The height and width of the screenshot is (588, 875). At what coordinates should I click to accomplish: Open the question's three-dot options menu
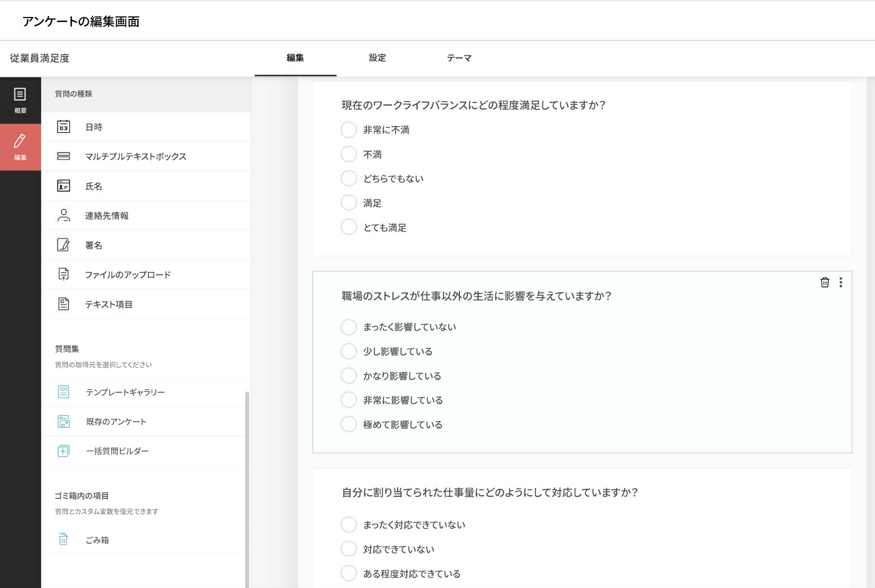click(841, 282)
